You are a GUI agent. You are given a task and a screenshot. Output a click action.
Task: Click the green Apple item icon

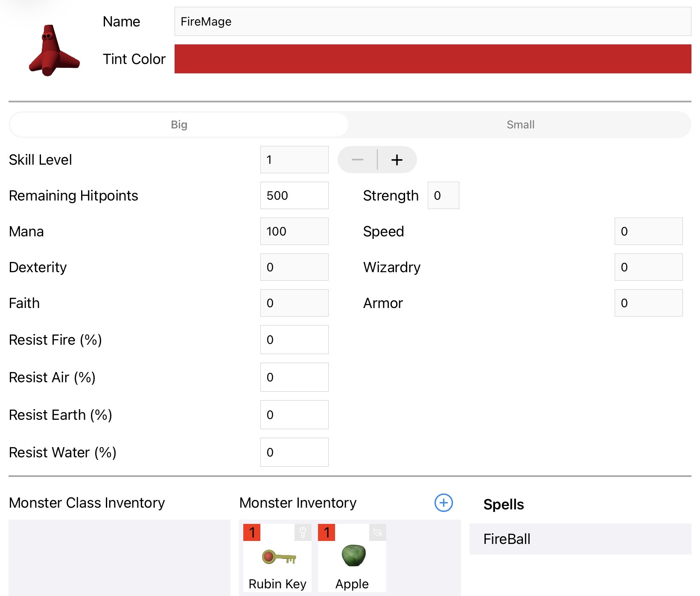click(353, 556)
